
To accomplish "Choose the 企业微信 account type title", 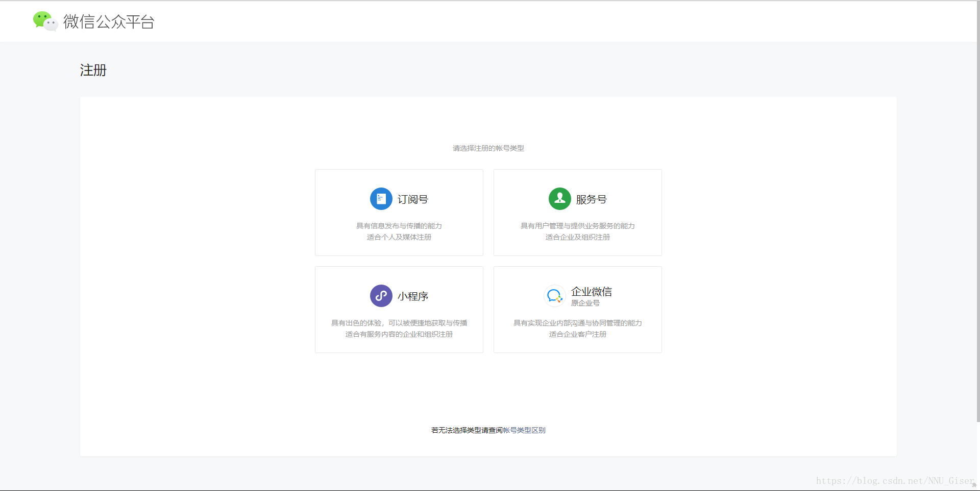I will pos(592,292).
